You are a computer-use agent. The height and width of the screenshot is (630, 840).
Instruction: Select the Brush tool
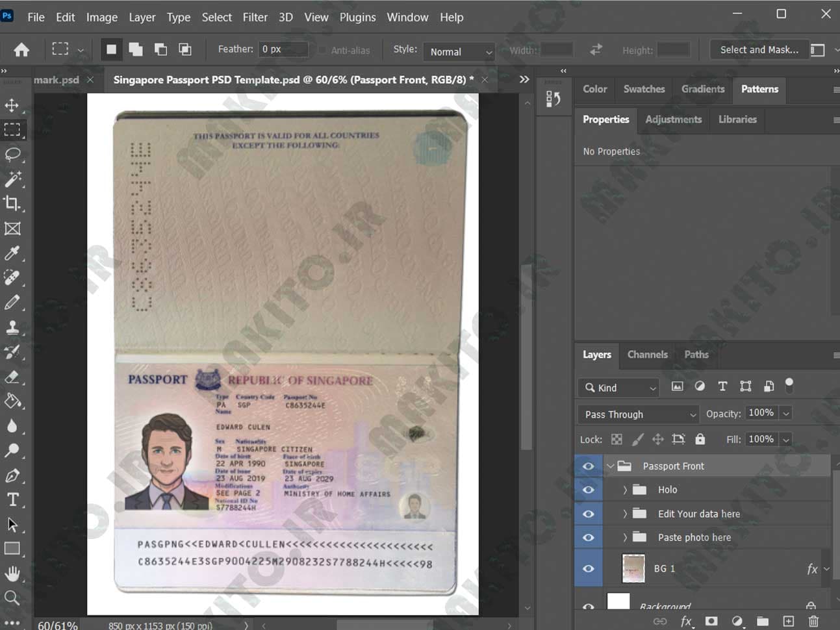pos(12,302)
